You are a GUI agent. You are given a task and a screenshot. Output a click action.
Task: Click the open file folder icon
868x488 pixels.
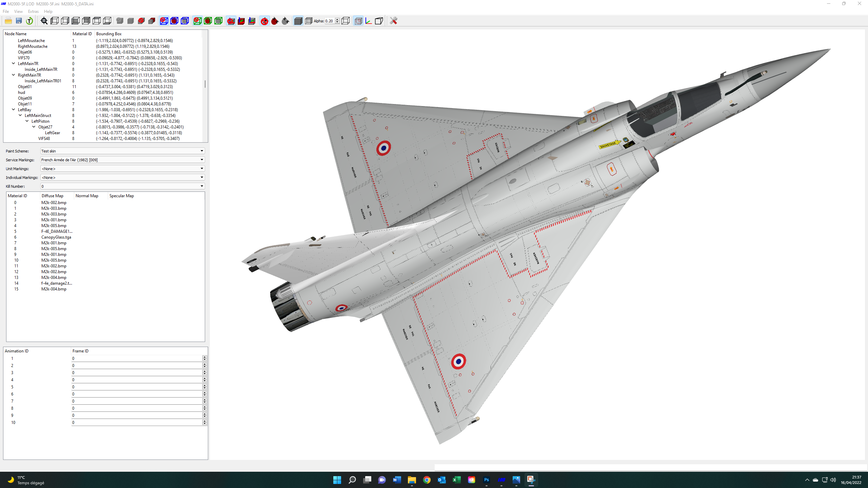8,21
